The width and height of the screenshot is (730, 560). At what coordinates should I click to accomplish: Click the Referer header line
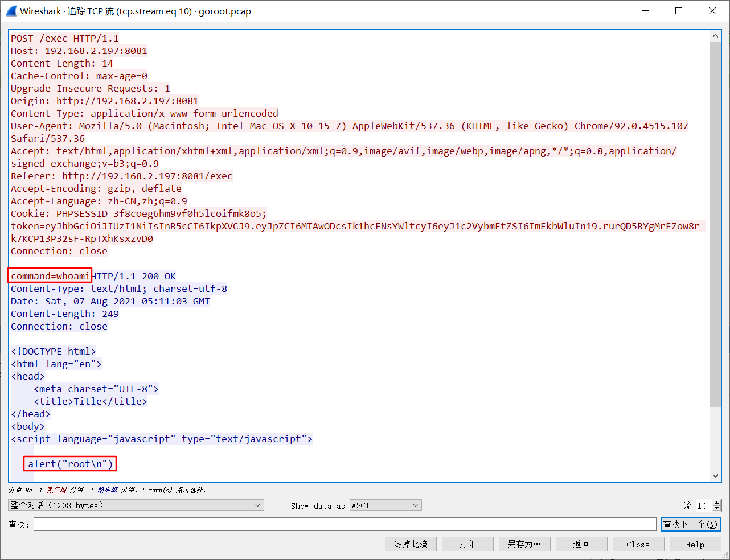(x=122, y=176)
